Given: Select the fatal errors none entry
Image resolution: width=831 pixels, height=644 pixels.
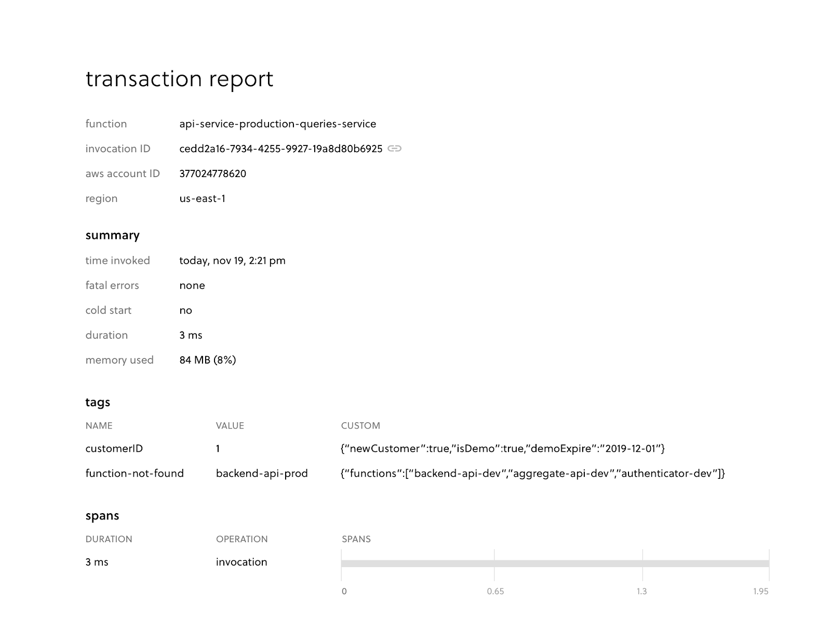Looking at the screenshot, I should coord(192,286).
